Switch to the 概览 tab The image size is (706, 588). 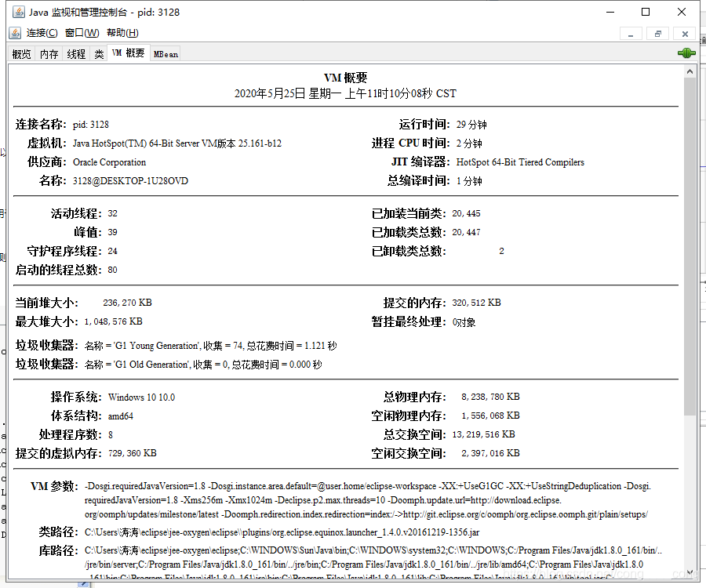pyautogui.click(x=20, y=53)
